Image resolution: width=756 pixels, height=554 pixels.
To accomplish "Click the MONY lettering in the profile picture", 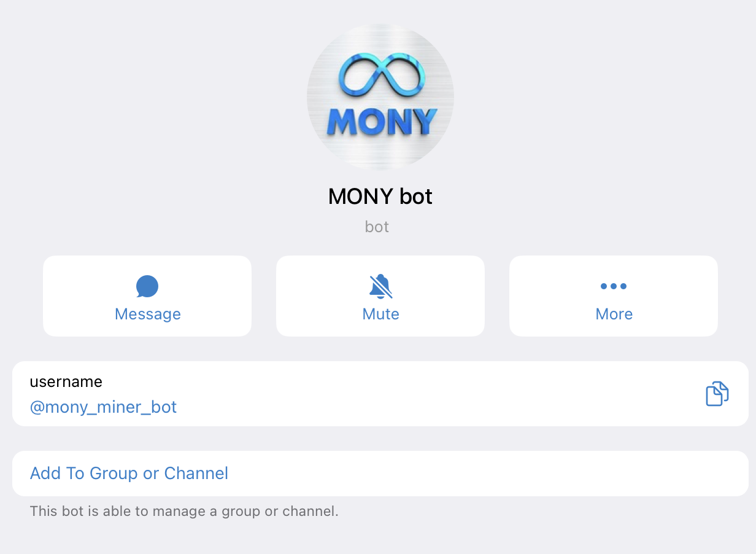I will (x=381, y=122).
